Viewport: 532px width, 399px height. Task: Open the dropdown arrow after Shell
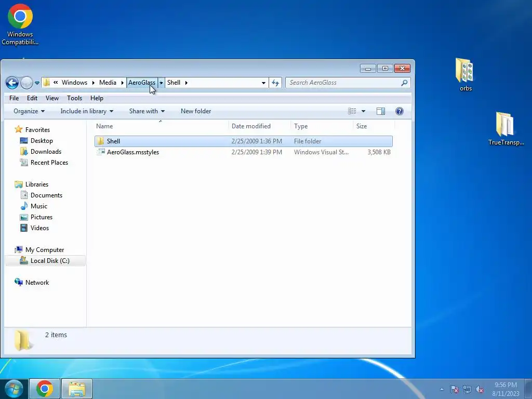(x=187, y=83)
